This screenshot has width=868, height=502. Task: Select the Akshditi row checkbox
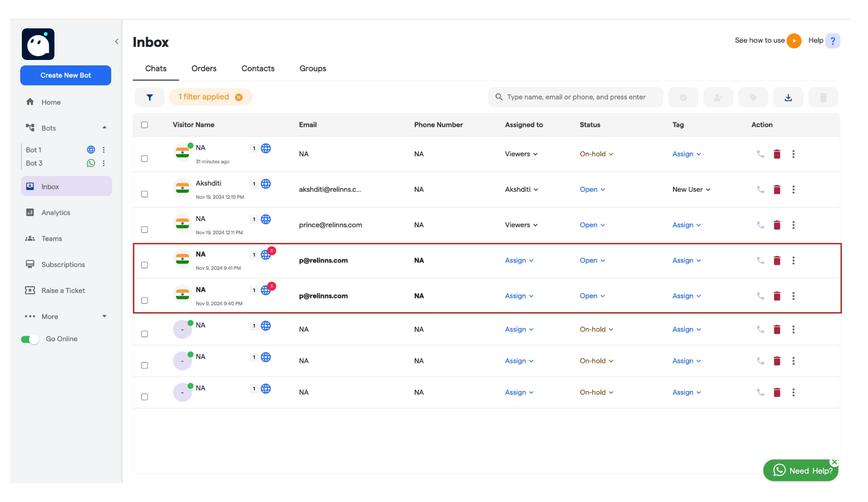point(145,194)
